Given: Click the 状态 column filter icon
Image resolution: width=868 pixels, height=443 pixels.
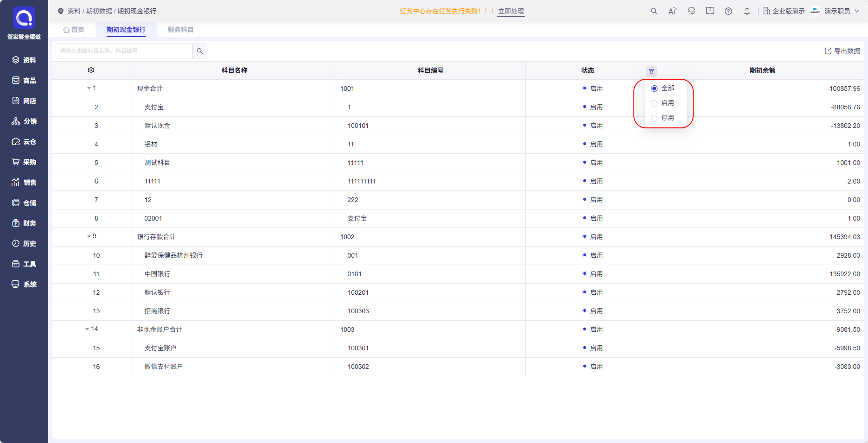Looking at the screenshot, I should coord(651,71).
